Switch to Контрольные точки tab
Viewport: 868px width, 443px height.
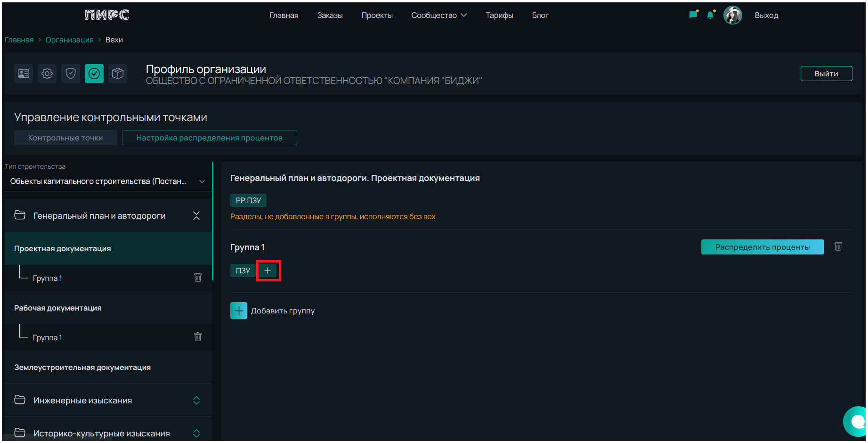(65, 138)
